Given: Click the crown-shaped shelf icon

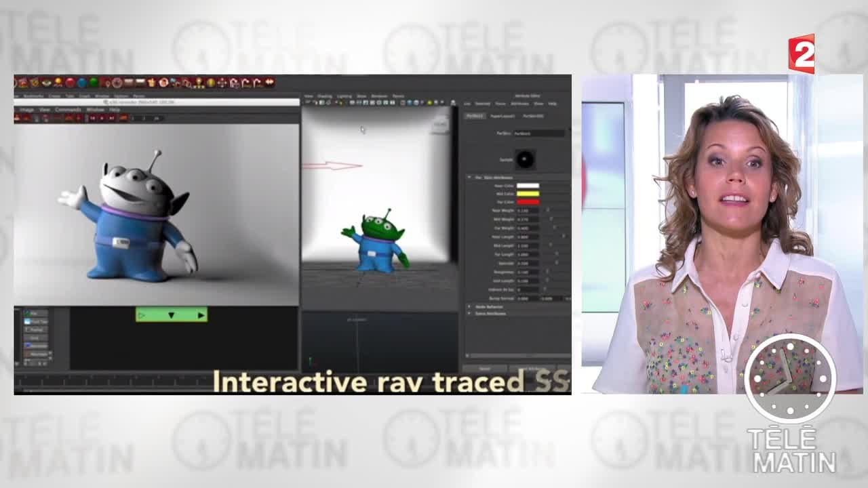Looking at the screenshot, I should 151,82.
